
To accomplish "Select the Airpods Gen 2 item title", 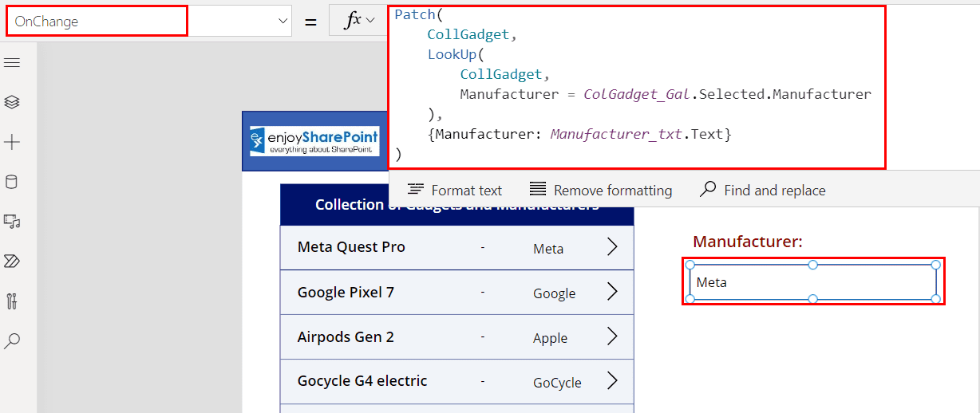I will [x=346, y=336].
